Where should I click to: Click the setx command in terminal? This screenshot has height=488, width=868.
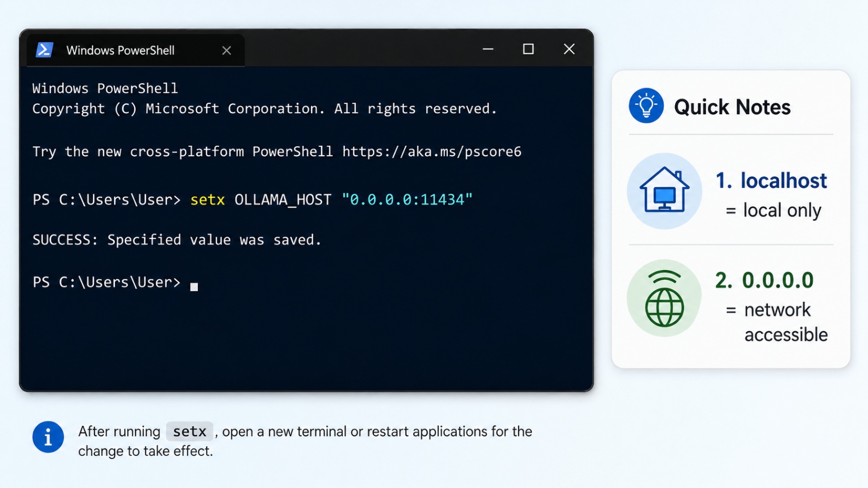pos(207,199)
